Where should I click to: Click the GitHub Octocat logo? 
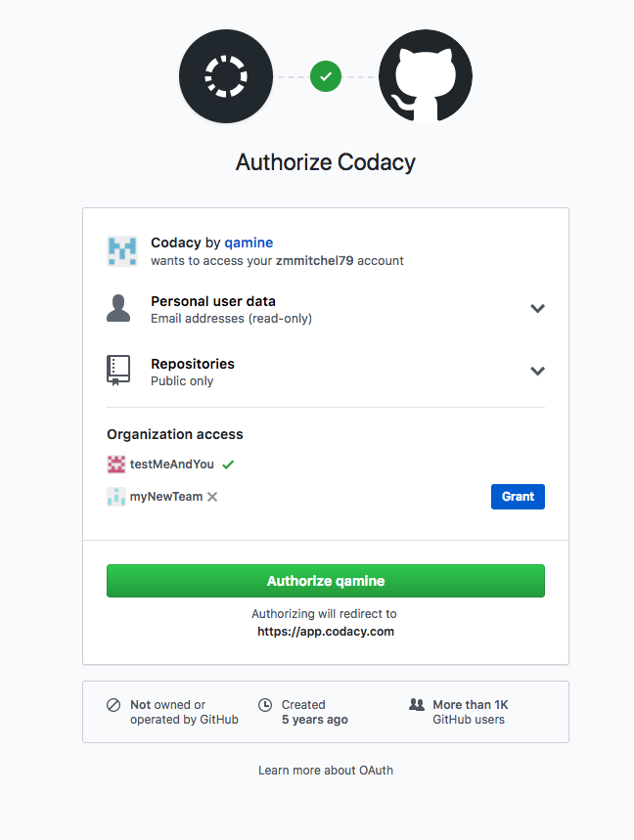(426, 75)
